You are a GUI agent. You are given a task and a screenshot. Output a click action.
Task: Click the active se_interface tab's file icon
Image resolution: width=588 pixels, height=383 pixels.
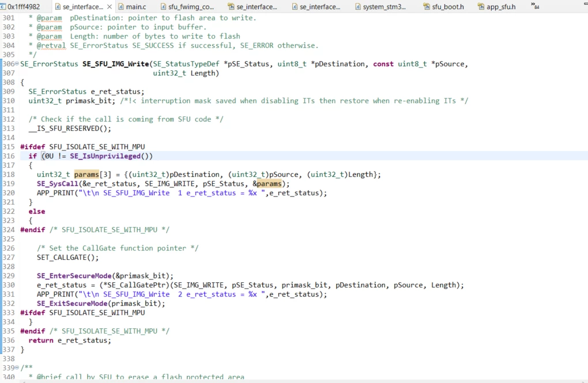pos(58,7)
